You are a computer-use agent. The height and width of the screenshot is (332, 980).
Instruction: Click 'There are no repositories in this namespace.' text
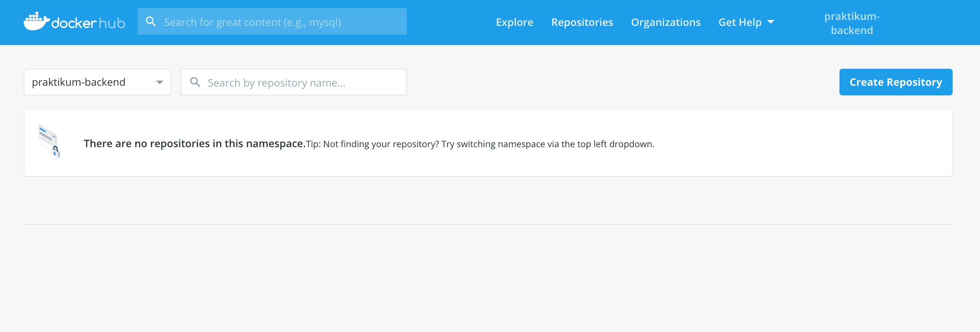tap(195, 143)
